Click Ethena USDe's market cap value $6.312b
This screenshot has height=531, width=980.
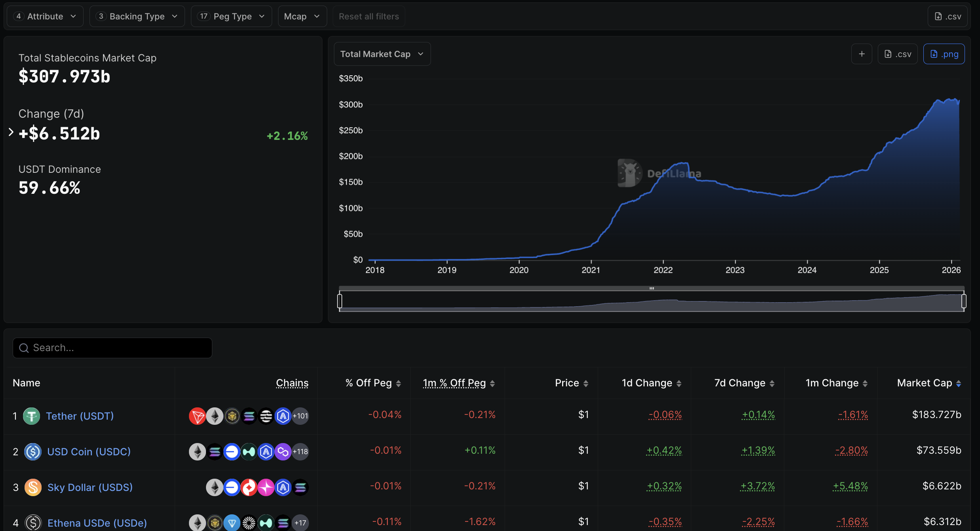942,521
